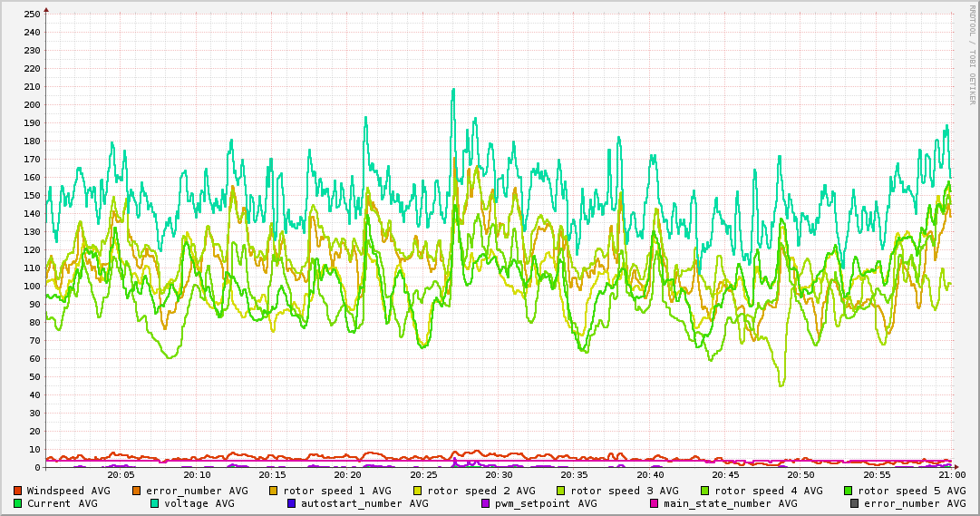Click the red Windspeed AVG legend swatch
Image resolution: width=980 pixels, height=516 pixels.
tap(17, 491)
